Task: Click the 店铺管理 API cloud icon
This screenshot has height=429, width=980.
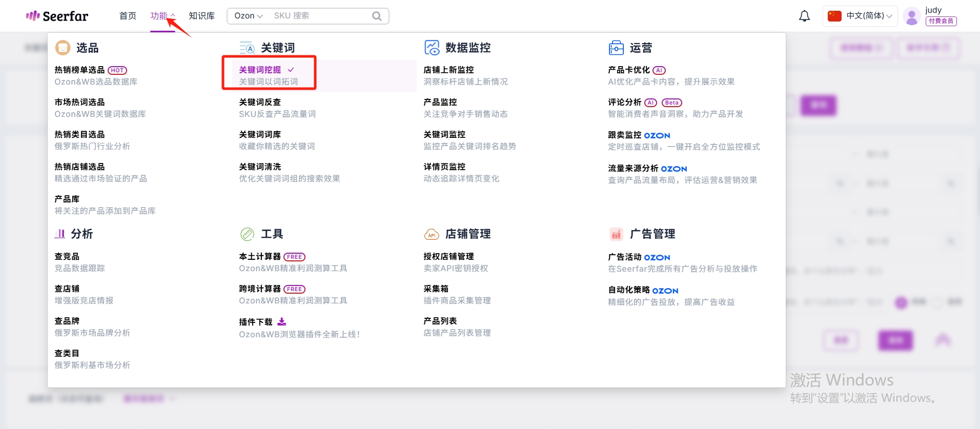Action: coord(432,234)
